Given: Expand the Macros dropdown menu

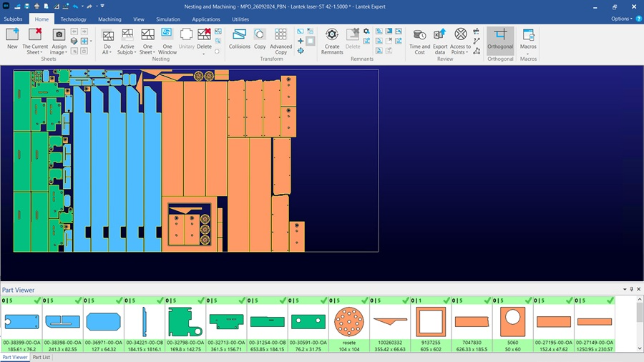Looking at the screenshot, I should tap(529, 52).
